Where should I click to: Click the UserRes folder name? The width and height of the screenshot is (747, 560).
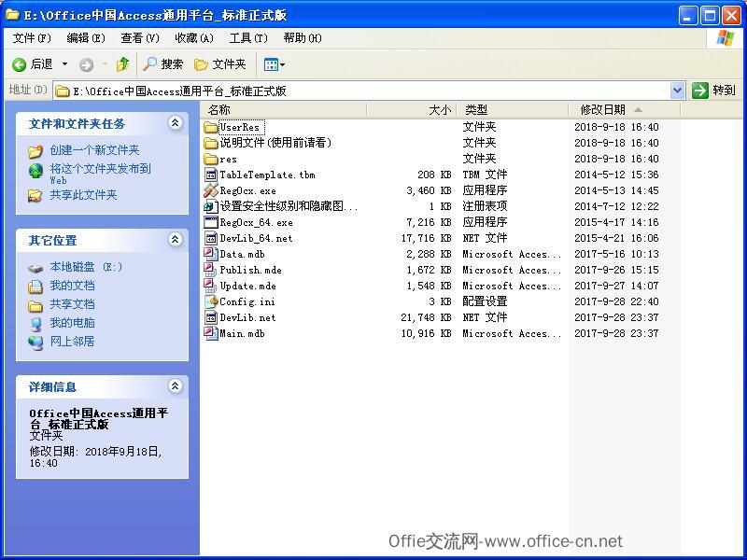point(240,127)
